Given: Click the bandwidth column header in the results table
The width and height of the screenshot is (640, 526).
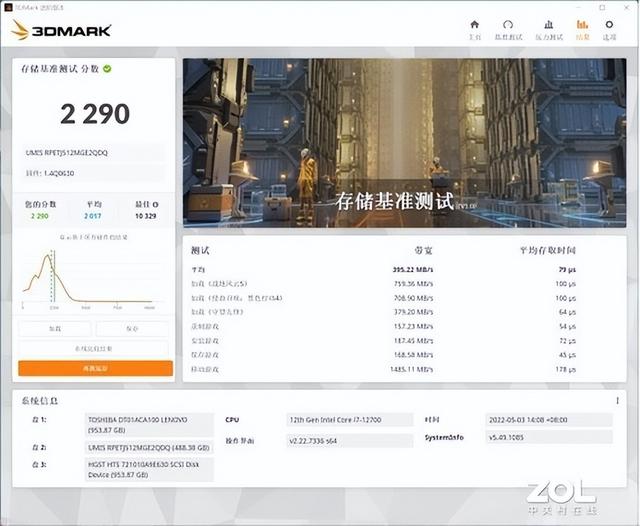Looking at the screenshot, I should (x=423, y=251).
